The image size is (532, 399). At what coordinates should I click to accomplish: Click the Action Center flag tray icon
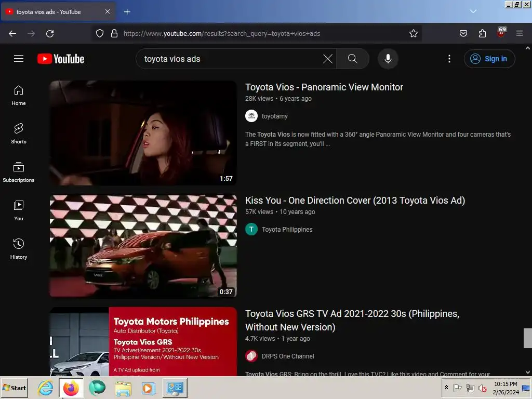point(457,388)
